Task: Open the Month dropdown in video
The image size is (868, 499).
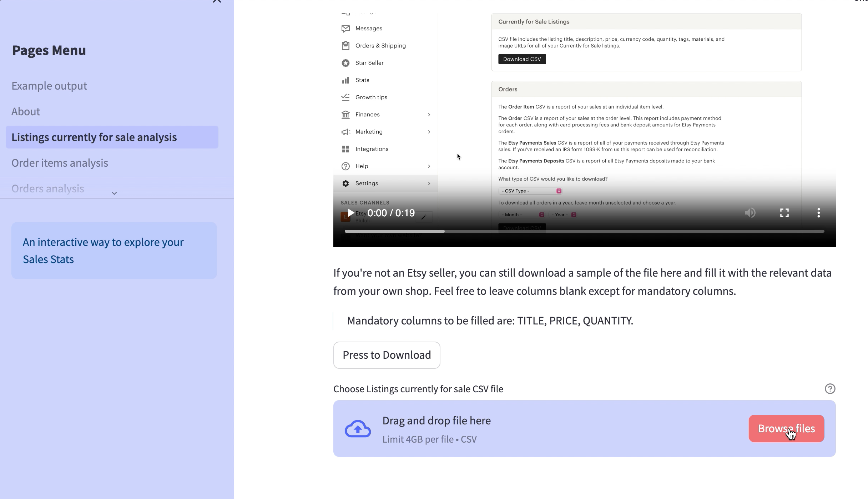Action: coord(521,215)
